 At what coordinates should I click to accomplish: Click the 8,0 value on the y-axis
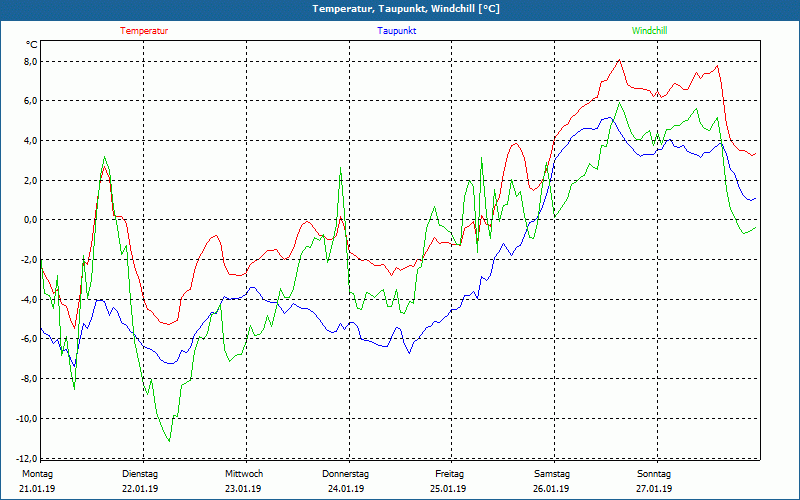click(x=29, y=62)
